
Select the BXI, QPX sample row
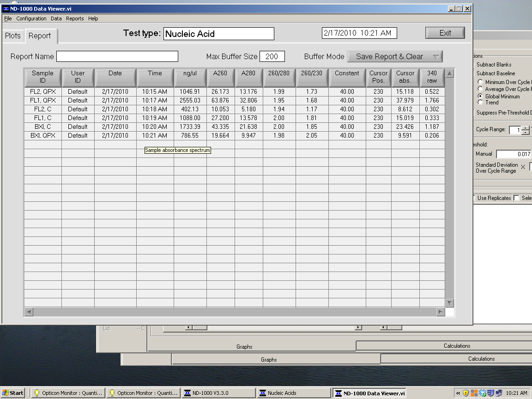[235, 136]
